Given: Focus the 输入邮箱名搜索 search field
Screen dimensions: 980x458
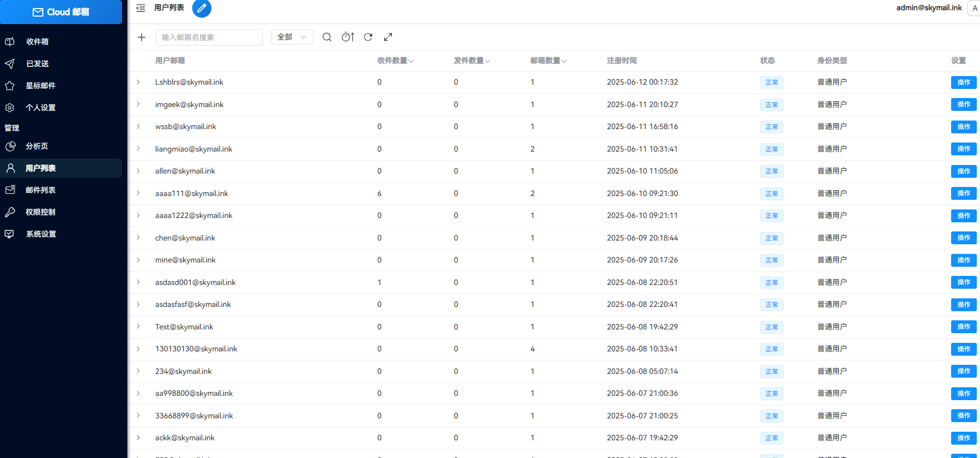Looking at the screenshot, I should coord(209,37).
